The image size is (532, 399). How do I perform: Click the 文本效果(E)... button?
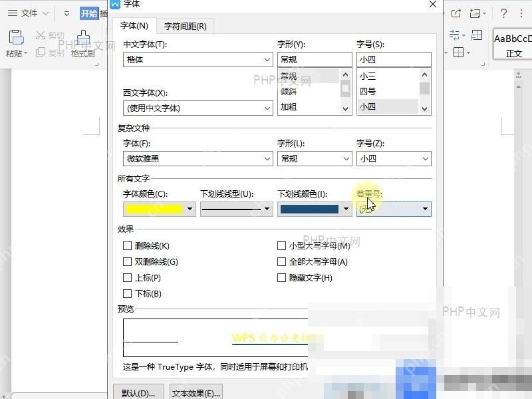196,393
